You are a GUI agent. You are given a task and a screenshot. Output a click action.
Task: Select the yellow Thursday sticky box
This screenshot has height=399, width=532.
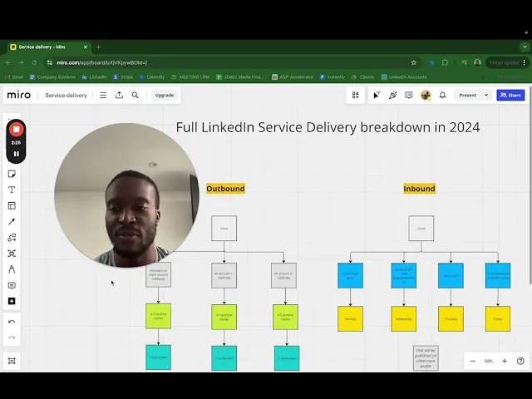coord(451,318)
